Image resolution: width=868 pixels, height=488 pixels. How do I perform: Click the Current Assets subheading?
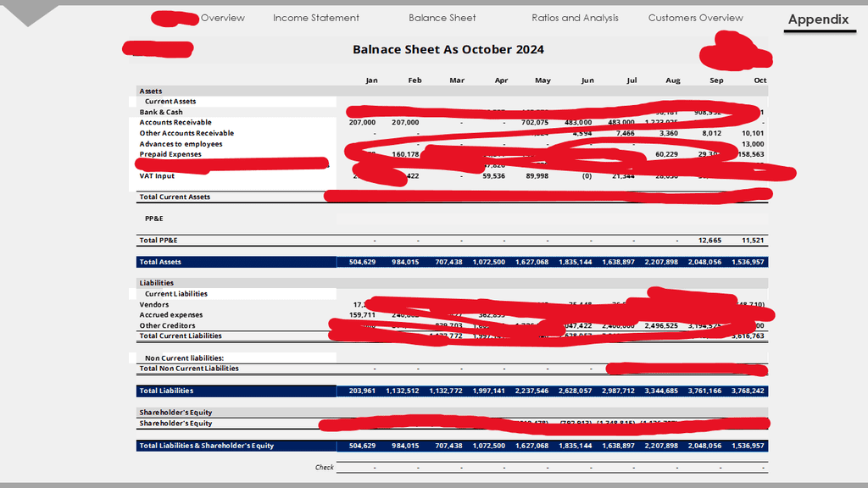(x=170, y=102)
